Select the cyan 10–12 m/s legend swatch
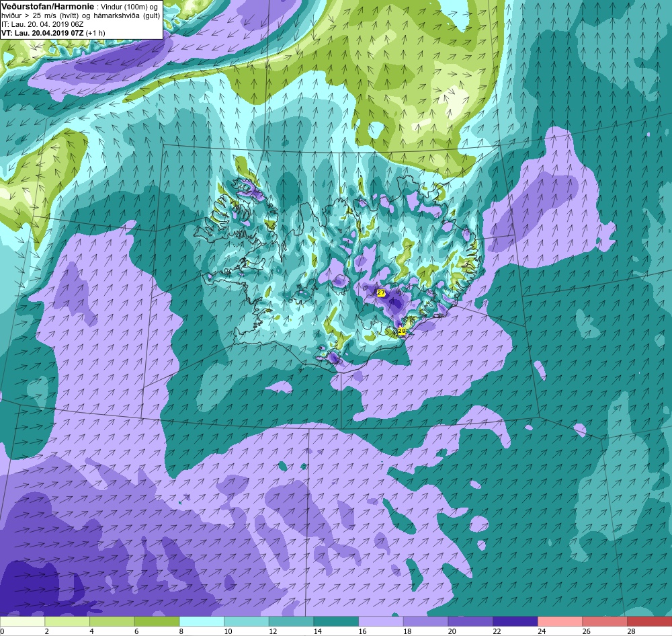672x636 pixels. [247, 621]
